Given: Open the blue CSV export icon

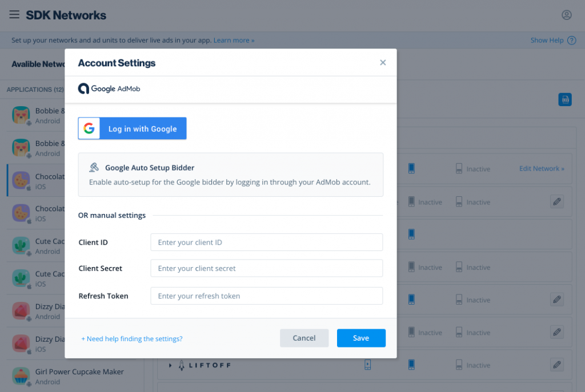Looking at the screenshot, I should [x=565, y=99].
